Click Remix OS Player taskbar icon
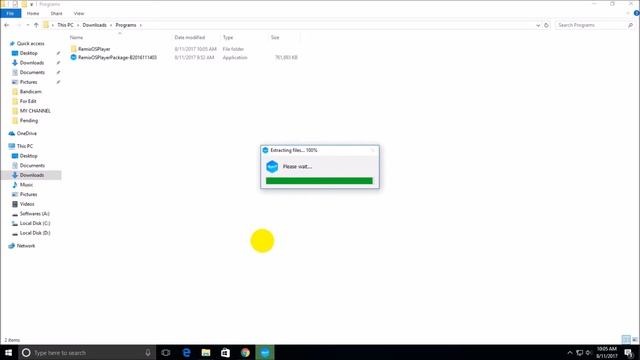Image resolution: width=640 pixels, height=360 pixels. click(265, 353)
